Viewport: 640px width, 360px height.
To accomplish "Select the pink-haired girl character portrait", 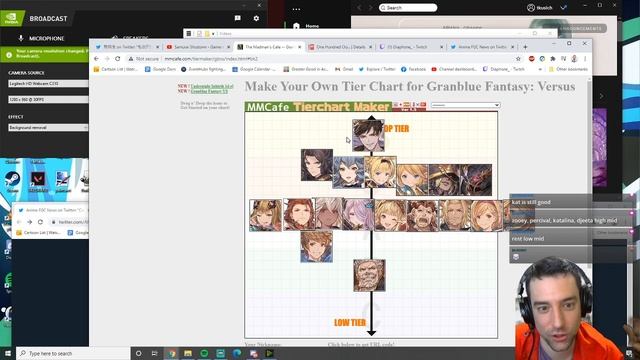I will click(358, 214).
